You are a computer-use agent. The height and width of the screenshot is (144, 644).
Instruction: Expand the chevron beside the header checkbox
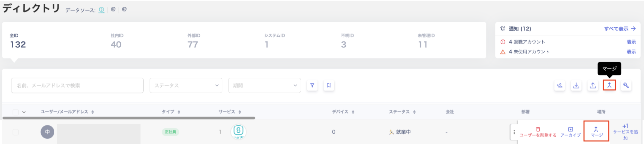coord(24,112)
